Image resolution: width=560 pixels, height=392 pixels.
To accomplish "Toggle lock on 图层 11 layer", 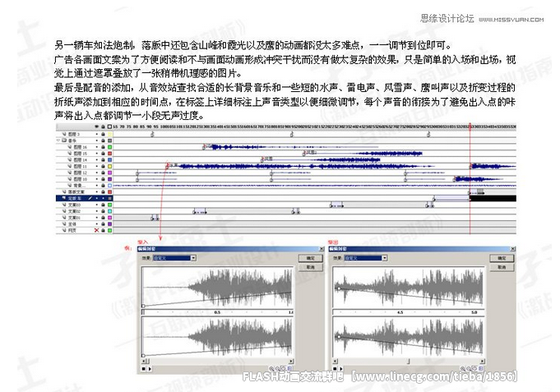I will tap(103, 166).
